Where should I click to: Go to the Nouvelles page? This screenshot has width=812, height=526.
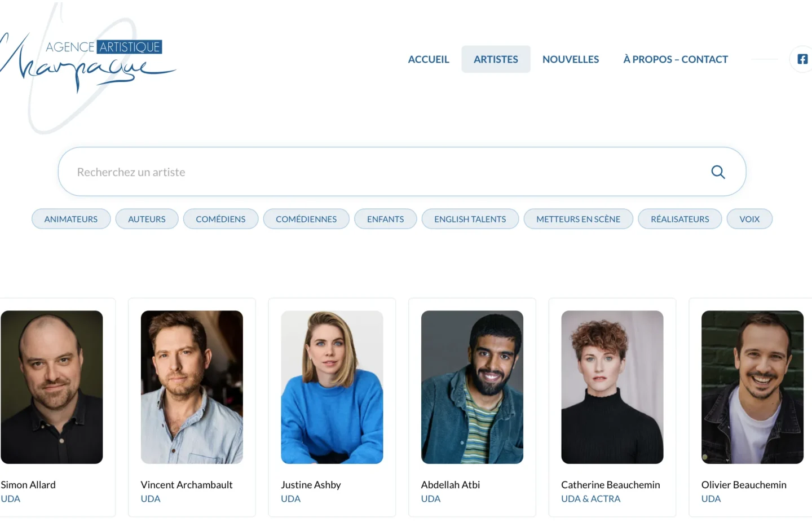[x=571, y=59]
